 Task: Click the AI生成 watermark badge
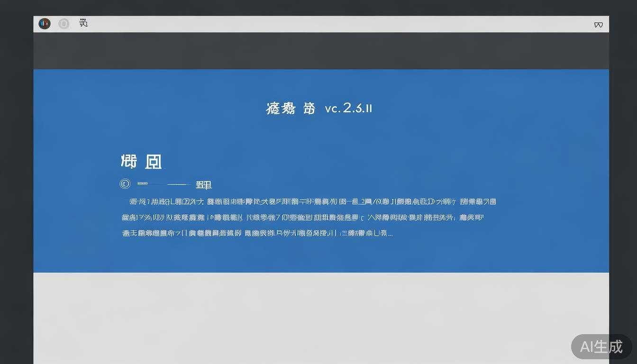click(601, 347)
